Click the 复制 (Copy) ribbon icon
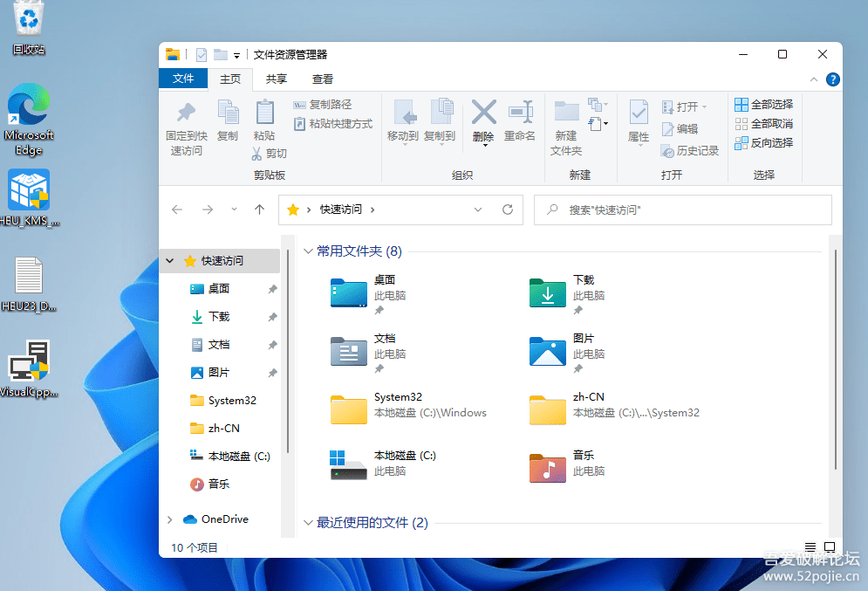 click(x=228, y=113)
